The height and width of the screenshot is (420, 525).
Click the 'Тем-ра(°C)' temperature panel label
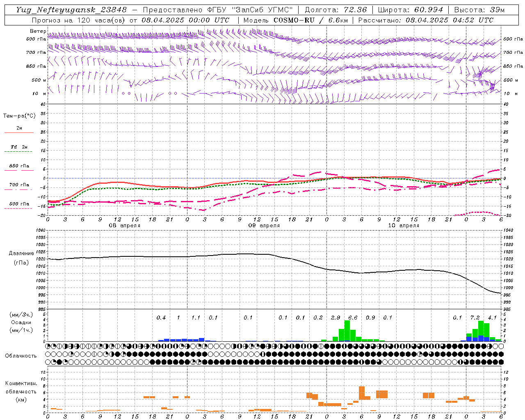tap(19, 116)
